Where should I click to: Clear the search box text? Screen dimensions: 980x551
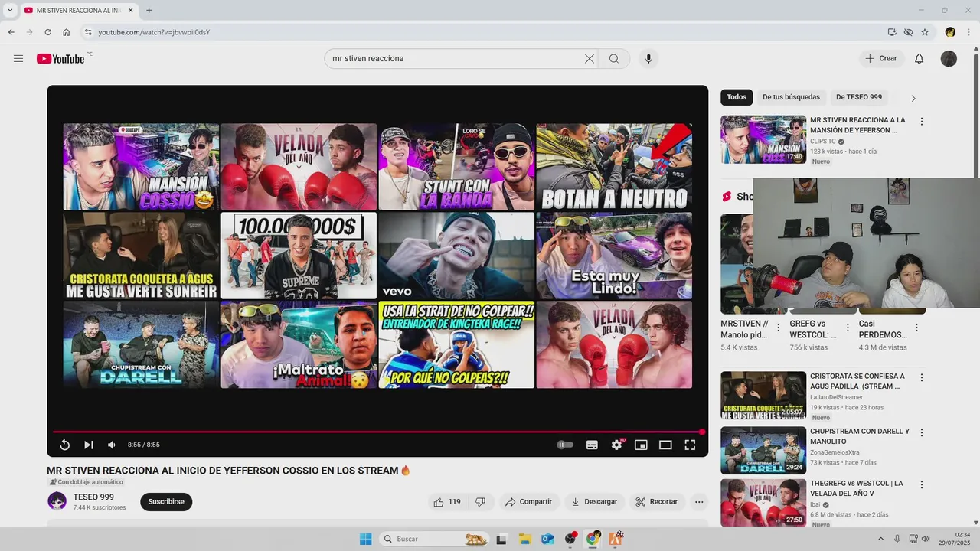click(590, 59)
